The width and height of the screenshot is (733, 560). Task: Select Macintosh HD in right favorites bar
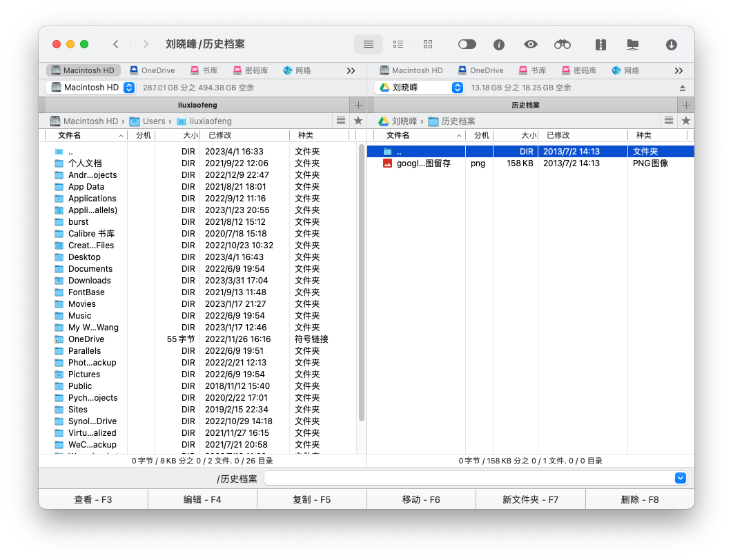pyautogui.click(x=411, y=70)
